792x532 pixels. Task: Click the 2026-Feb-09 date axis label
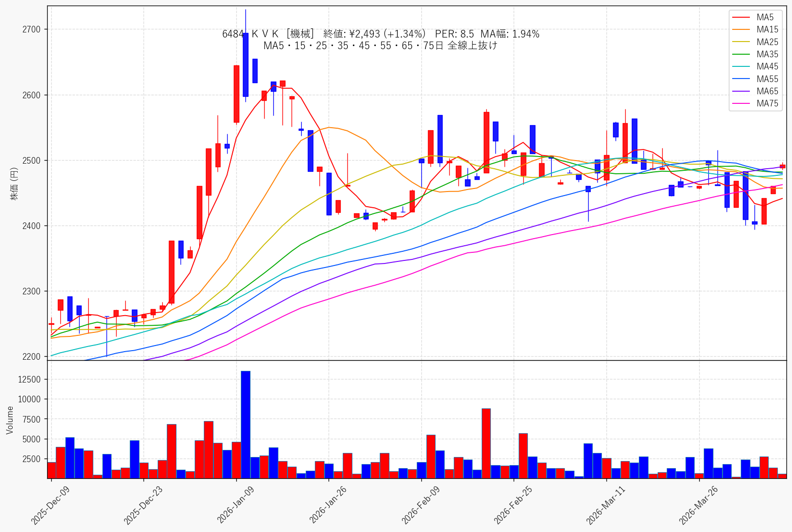tap(421, 505)
